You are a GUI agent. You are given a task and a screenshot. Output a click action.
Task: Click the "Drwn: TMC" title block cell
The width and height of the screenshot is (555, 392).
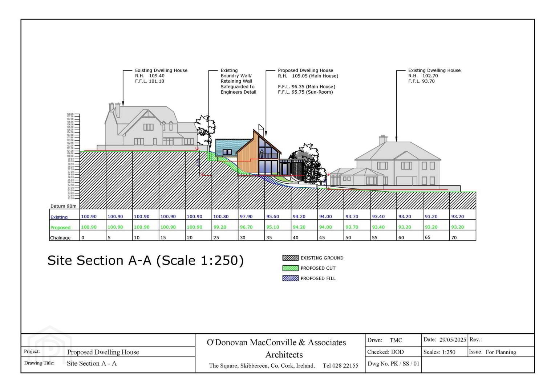[x=393, y=340]
